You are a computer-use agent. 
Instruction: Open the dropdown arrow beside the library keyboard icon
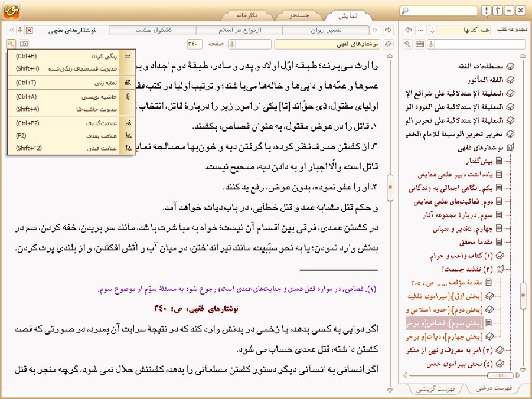[431, 44]
